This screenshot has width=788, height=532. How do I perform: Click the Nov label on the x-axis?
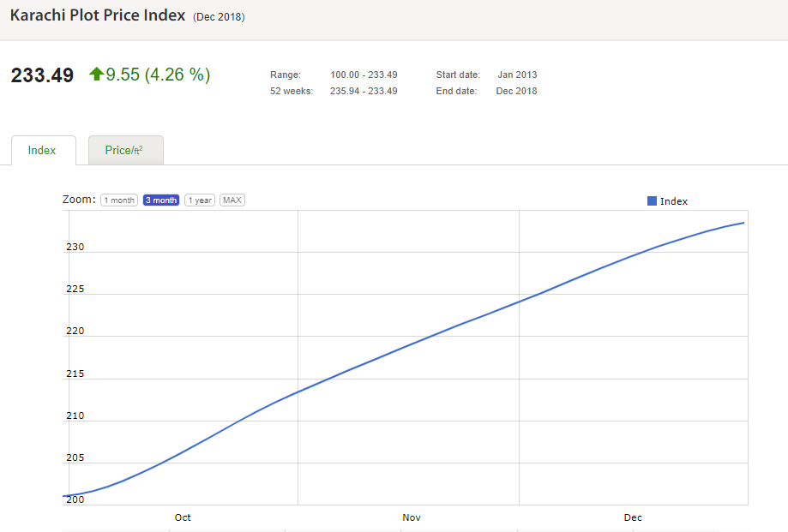pos(412,517)
